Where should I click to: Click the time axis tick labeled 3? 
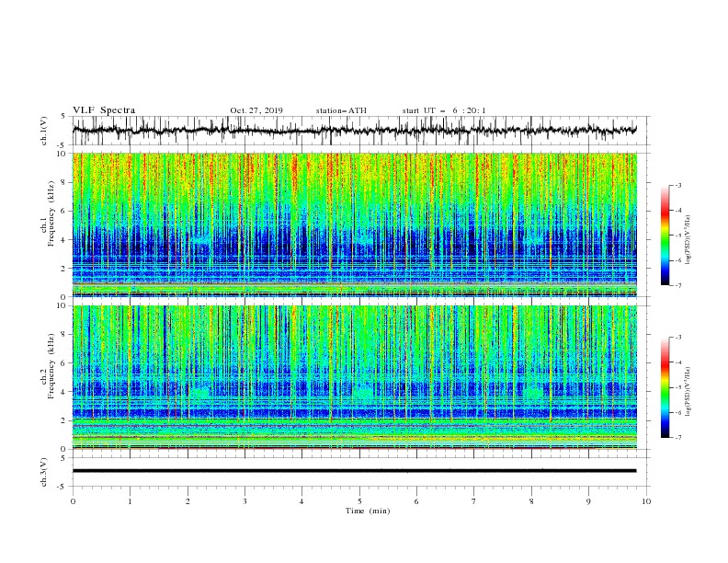[245, 501]
